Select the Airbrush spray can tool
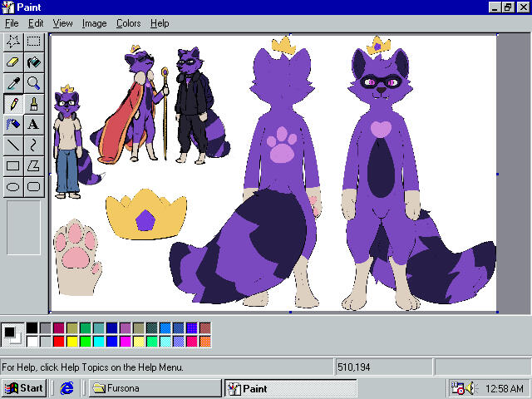Screen dimensions: 532x399 pos(13,124)
